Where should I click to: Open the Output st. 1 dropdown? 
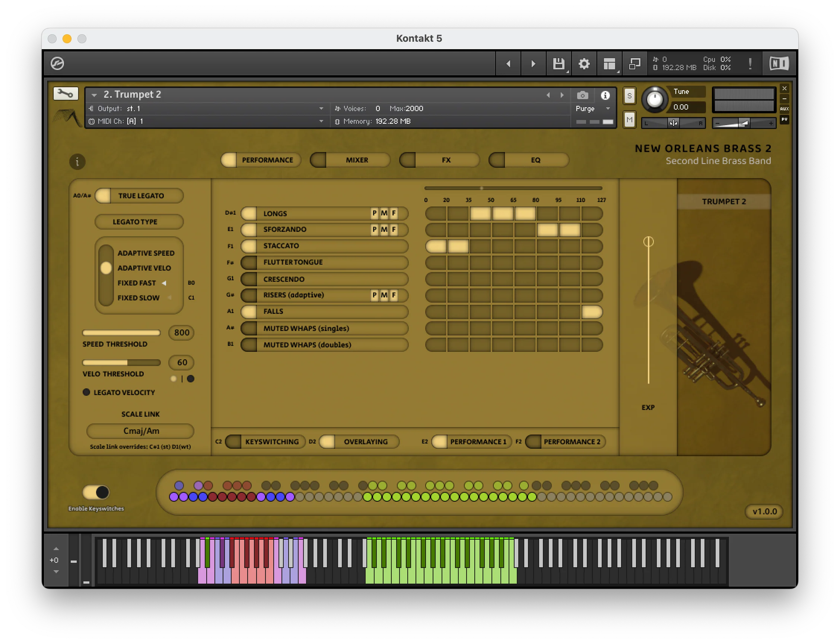(321, 108)
